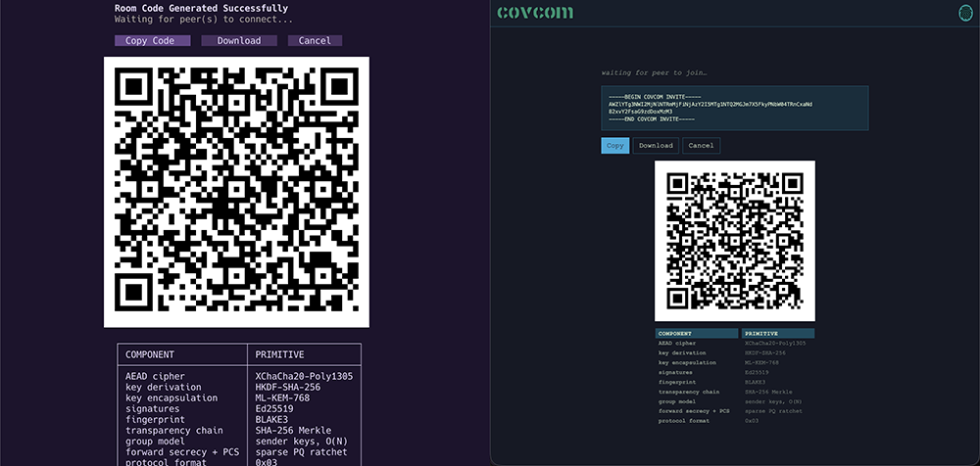Click 'key derivation' in left table
Screen dimensions: 980x466
click(163, 388)
